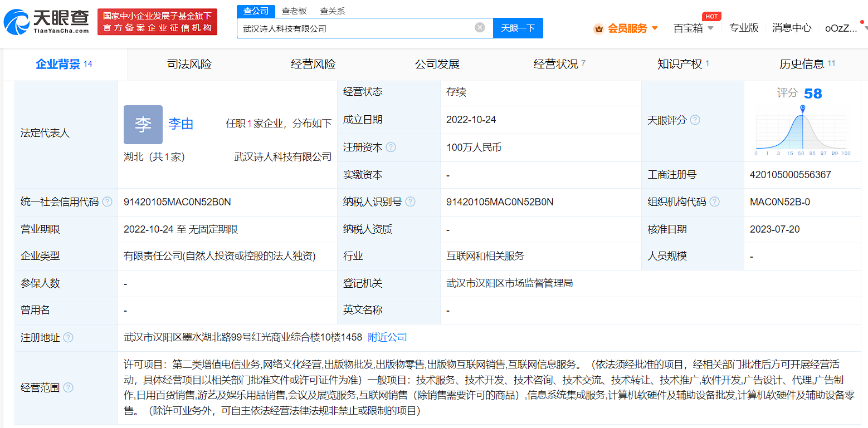Click the 天眼评分 help icon
The width and height of the screenshot is (868, 428).
[x=695, y=120]
